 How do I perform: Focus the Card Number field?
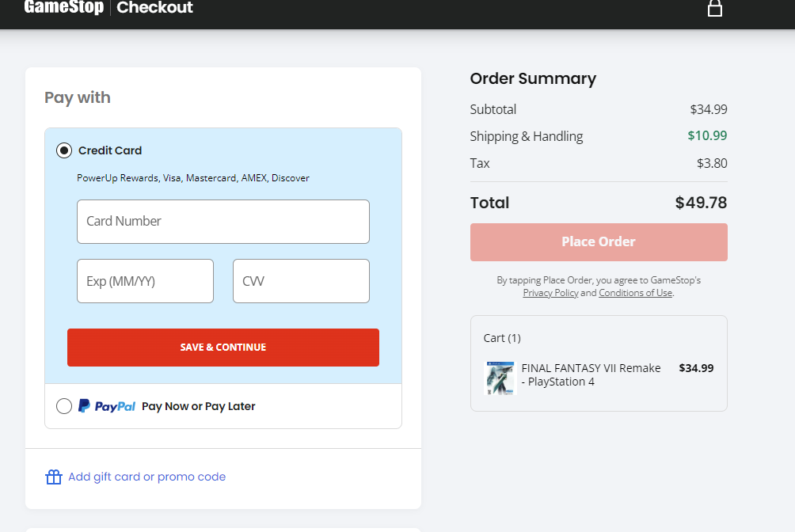pyautogui.click(x=223, y=222)
